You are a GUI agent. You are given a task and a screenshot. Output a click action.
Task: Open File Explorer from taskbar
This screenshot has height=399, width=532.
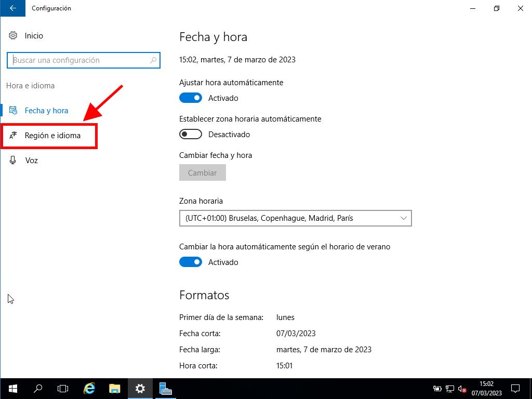pyautogui.click(x=115, y=389)
